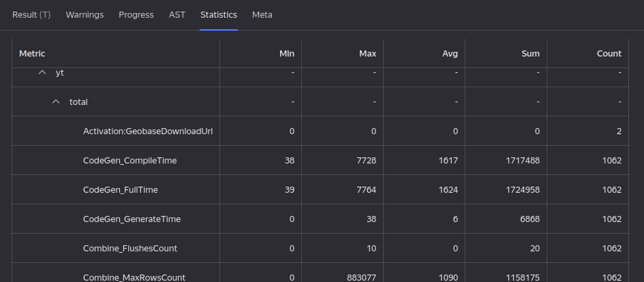Select the AST tab
The height and width of the screenshot is (282, 644).
[x=177, y=15]
